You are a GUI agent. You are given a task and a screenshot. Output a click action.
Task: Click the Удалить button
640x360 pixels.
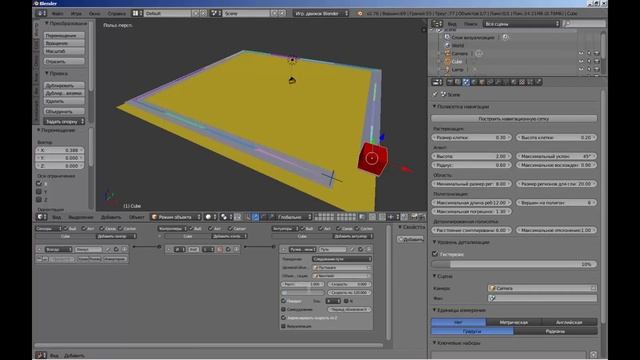click(64, 101)
